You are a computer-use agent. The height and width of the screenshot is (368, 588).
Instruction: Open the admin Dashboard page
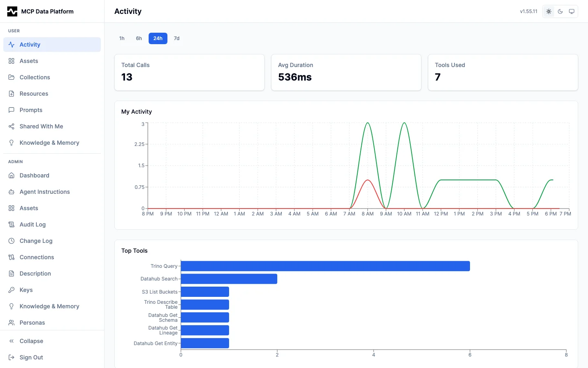click(x=34, y=175)
